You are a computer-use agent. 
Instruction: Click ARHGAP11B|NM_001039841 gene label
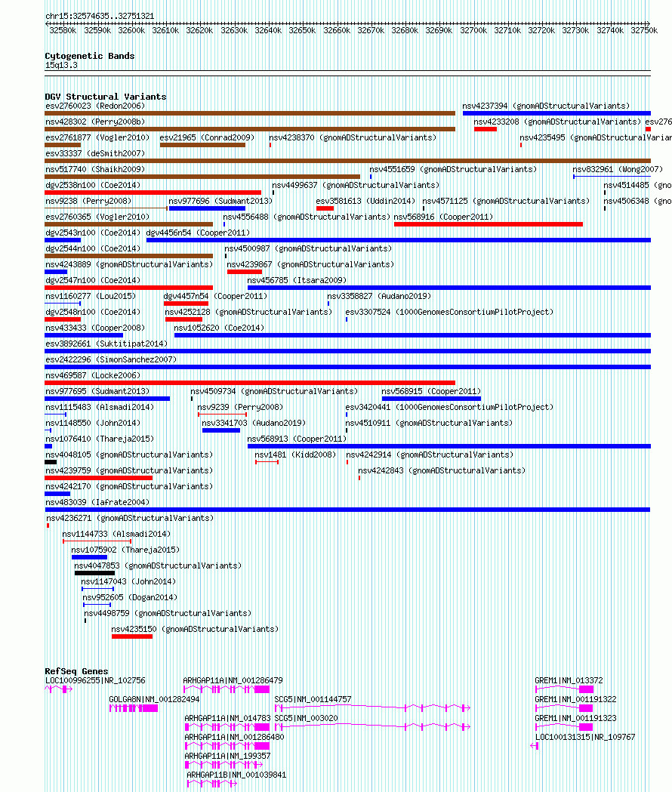coord(236,775)
